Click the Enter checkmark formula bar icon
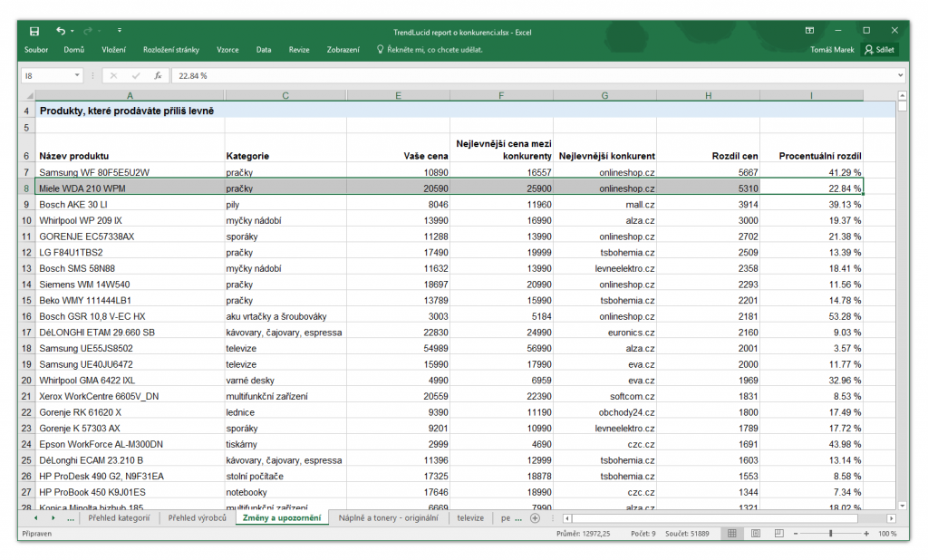Image resolution: width=928 pixels, height=560 pixels. pos(136,76)
